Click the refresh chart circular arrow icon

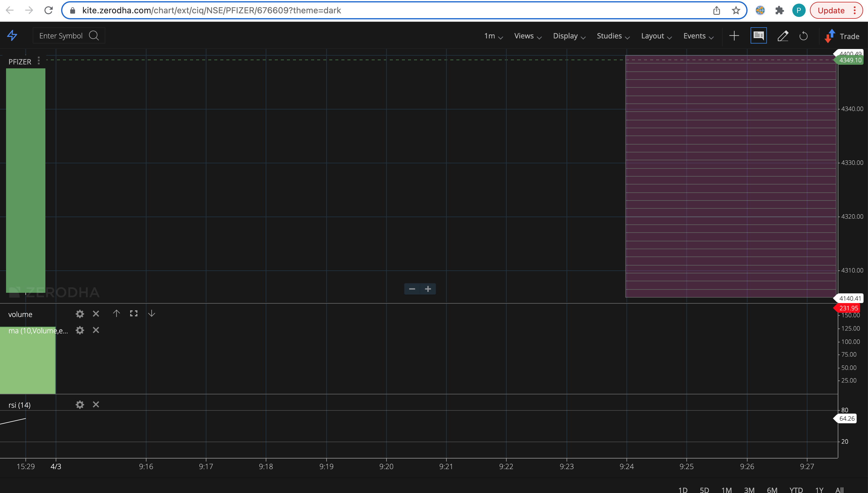coord(803,36)
